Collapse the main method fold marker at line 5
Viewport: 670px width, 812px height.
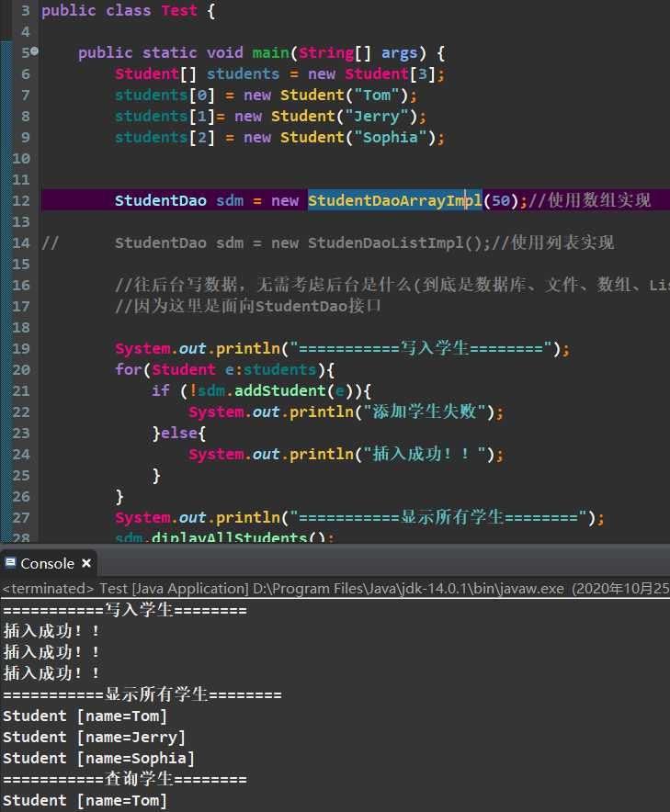(34, 51)
